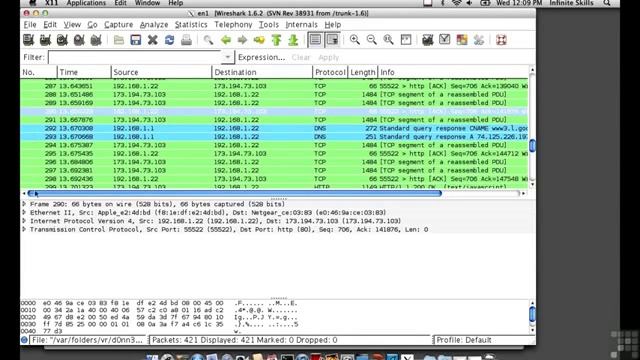Open the macOS Applications menu
This screenshot has height=360, width=640.
click(x=86, y=3)
